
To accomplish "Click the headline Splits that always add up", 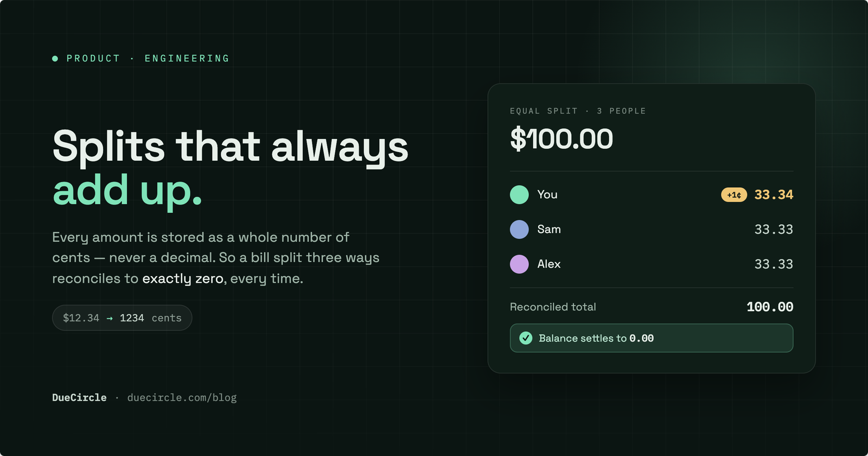I will pyautogui.click(x=231, y=168).
